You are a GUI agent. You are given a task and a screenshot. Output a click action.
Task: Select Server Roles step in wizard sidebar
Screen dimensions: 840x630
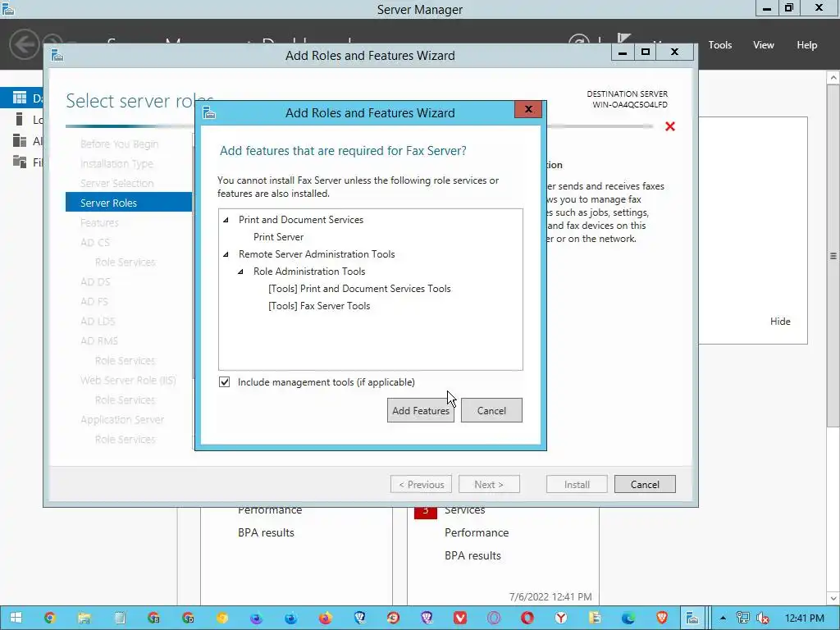pos(129,203)
